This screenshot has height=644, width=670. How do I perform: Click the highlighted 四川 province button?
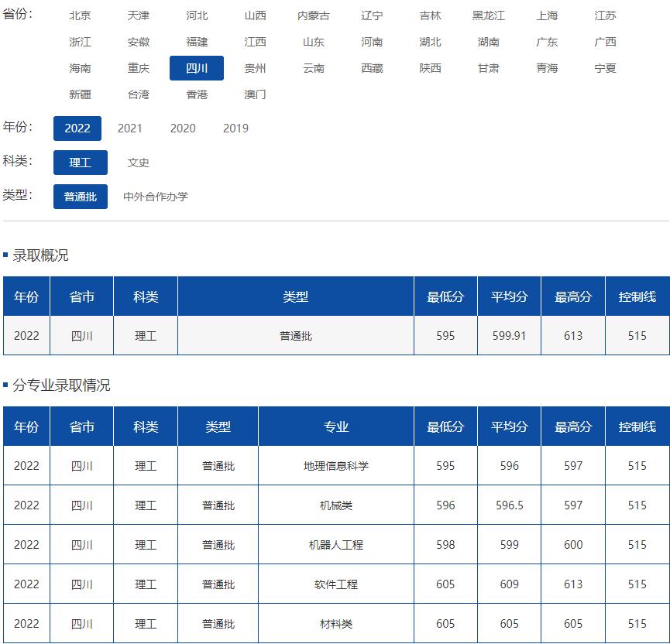pos(197,67)
